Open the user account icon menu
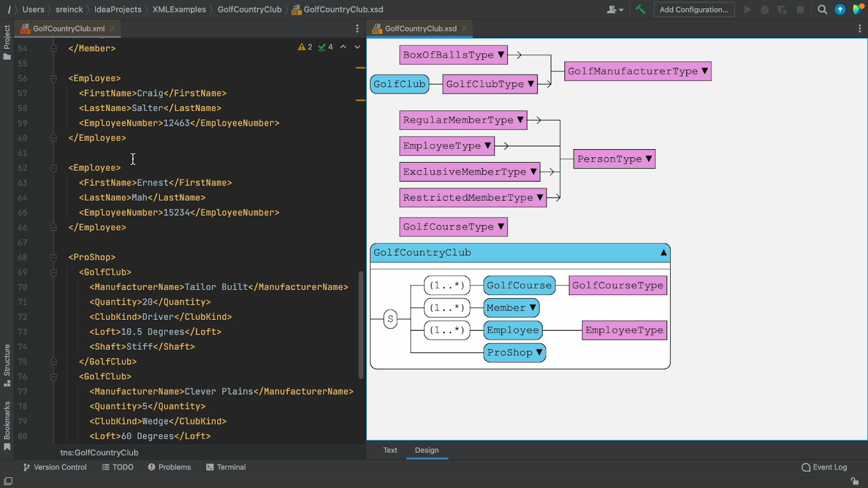This screenshot has height=488, width=868. tap(615, 9)
